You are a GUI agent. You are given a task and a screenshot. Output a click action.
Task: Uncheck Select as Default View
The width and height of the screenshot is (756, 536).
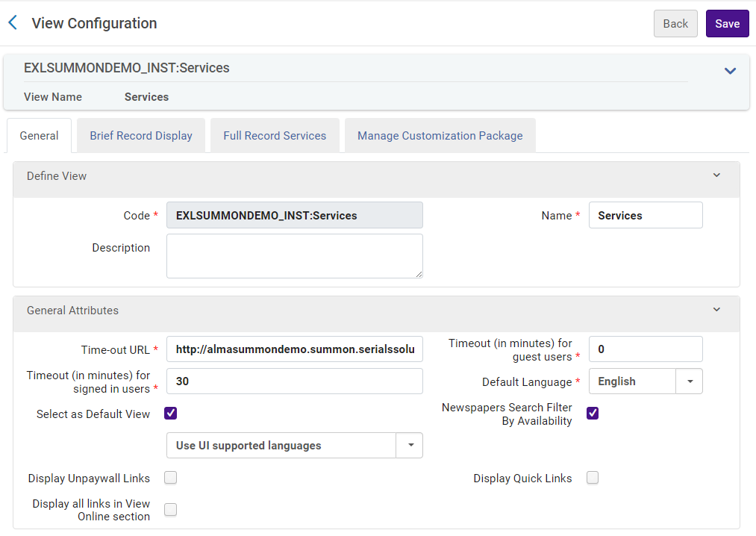(x=171, y=414)
